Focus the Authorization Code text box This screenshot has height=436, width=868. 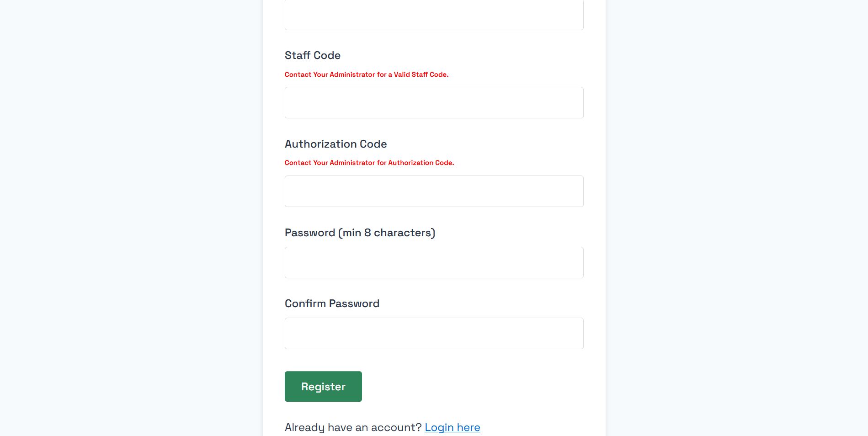pos(434,191)
